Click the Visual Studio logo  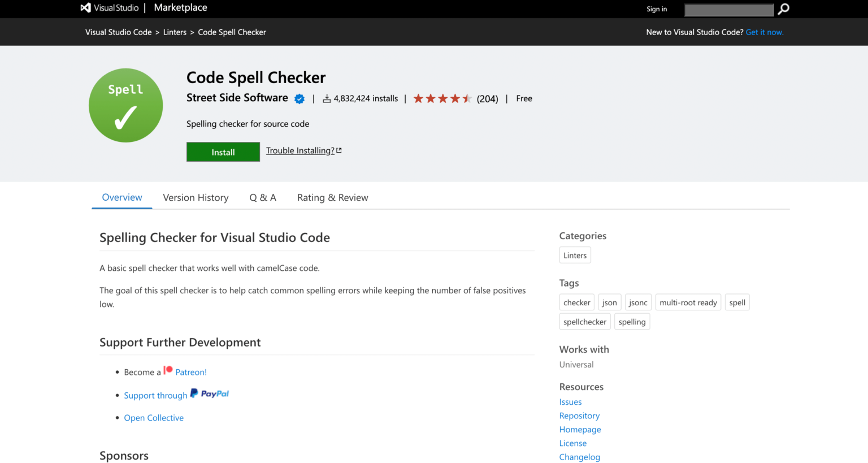click(86, 7)
